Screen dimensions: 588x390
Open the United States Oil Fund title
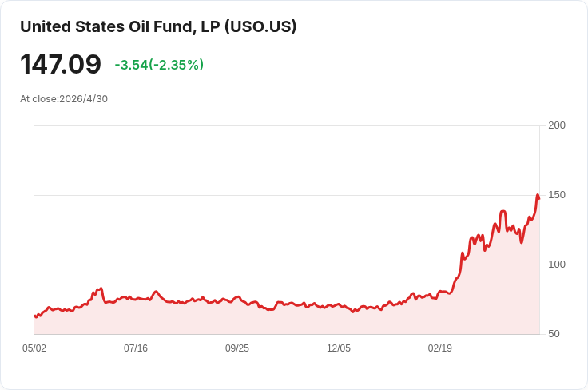click(x=158, y=26)
